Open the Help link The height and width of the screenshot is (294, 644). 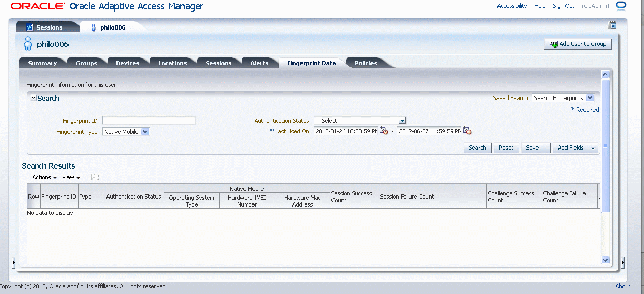pos(540,6)
